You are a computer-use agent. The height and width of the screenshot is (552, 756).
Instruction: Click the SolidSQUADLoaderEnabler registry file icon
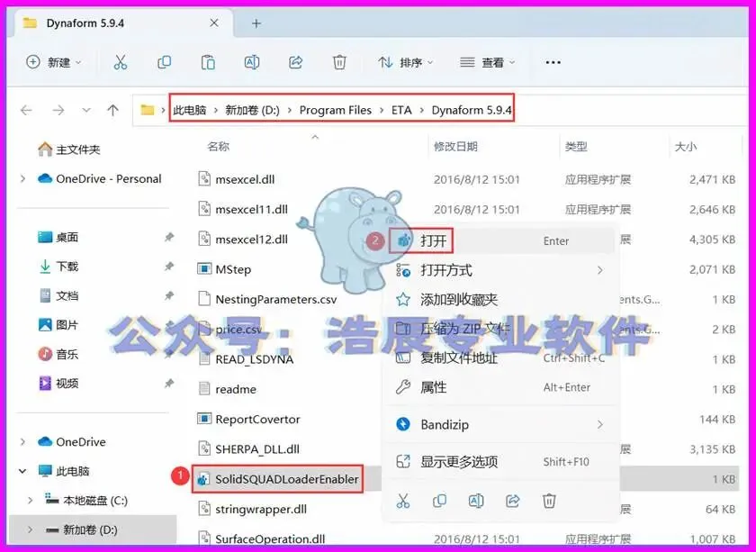coord(203,479)
